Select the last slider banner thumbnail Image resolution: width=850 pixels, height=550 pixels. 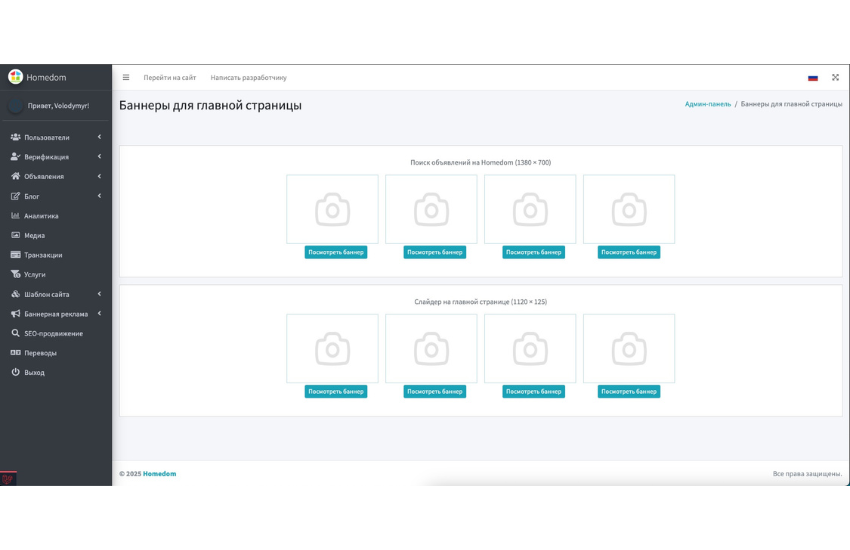click(x=628, y=348)
